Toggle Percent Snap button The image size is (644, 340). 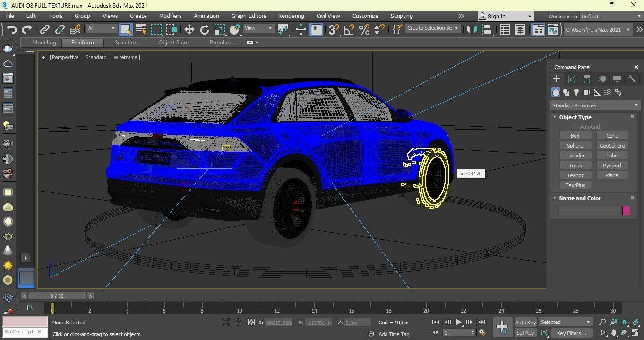[364, 30]
